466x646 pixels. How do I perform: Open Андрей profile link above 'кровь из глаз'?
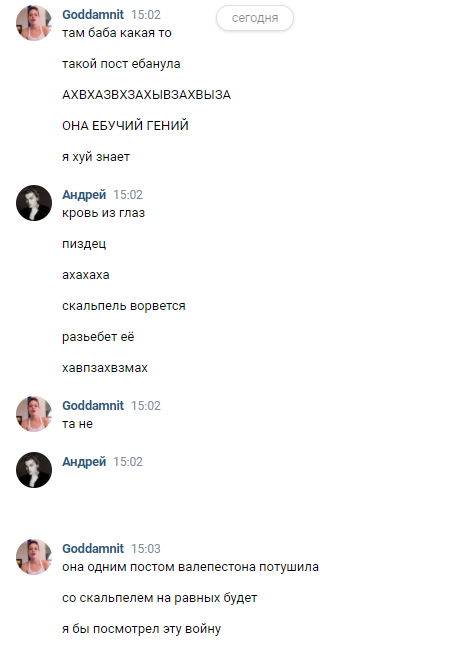coord(84,194)
